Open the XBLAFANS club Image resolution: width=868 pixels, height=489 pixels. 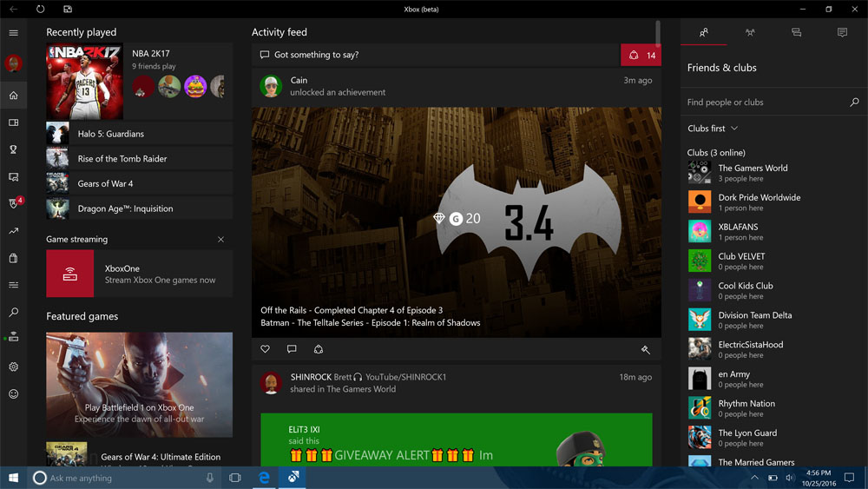pos(774,232)
